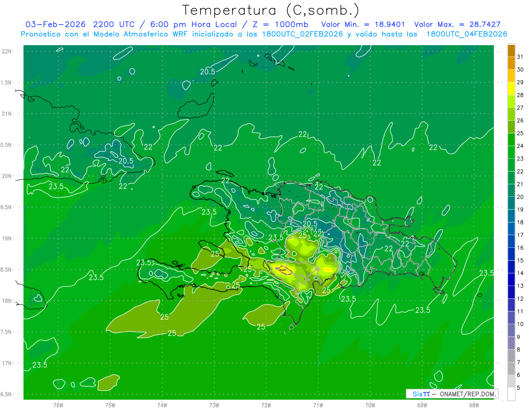Click the '17N' latitude axis label
Screen dimensions: 532x411
coord(7,363)
